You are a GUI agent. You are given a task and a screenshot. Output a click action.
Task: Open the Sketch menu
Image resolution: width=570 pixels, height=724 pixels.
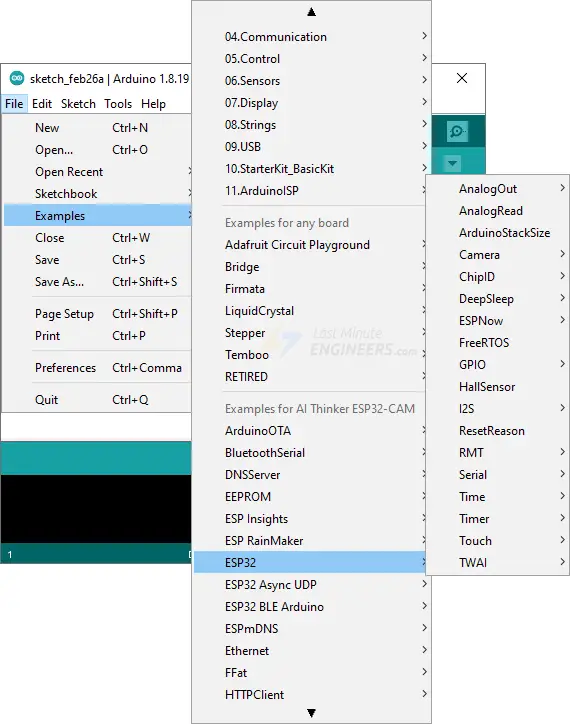[x=78, y=104]
